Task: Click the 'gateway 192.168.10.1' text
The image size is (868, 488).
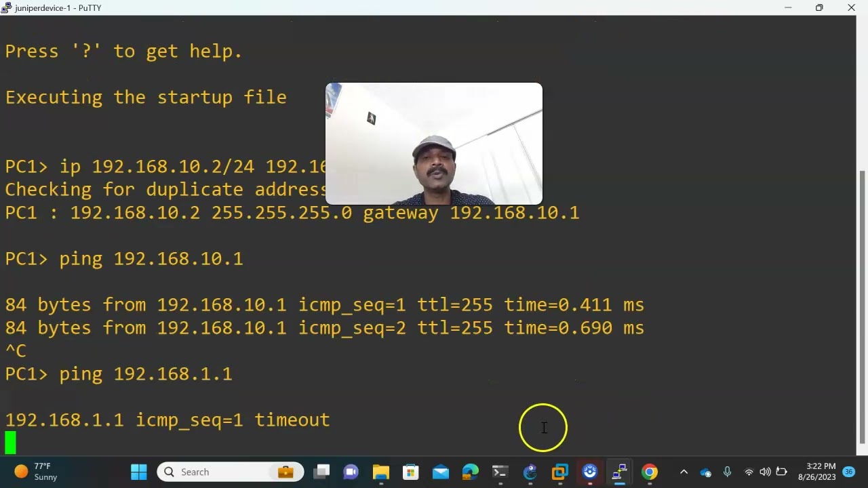Action: click(471, 213)
